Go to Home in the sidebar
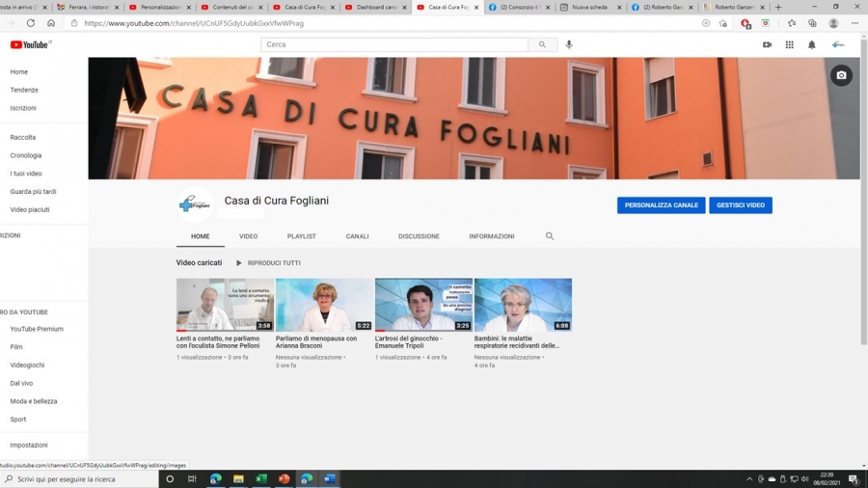The width and height of the screenshot is (868, 488). point(19,72)
